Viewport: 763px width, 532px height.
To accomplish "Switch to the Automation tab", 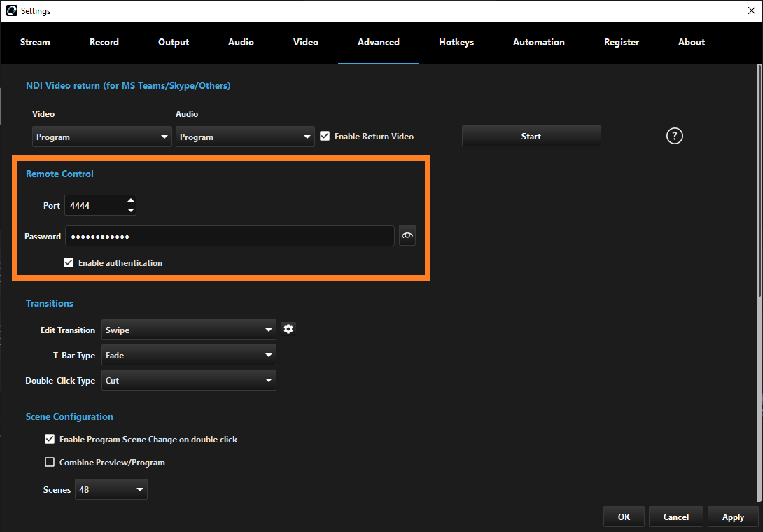I will [x=539, y=42].
